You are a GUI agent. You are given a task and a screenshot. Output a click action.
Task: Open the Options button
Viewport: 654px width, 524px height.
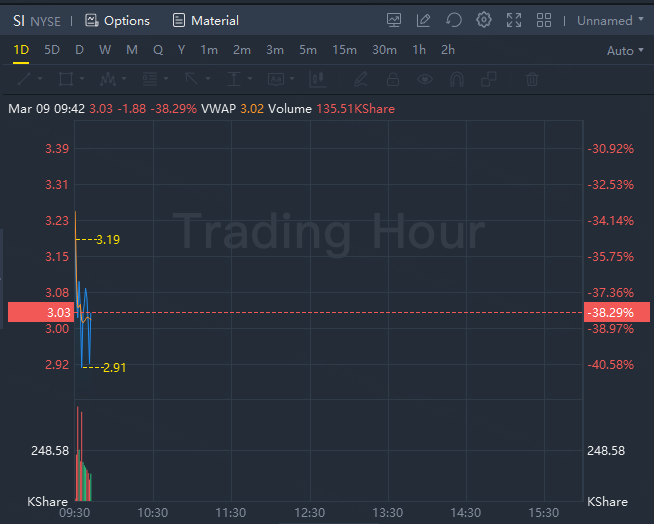click(x=117, y=20)
